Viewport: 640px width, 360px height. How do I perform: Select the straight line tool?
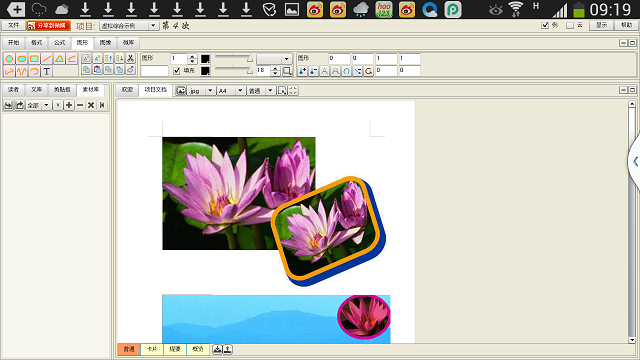tap(47, 59)
